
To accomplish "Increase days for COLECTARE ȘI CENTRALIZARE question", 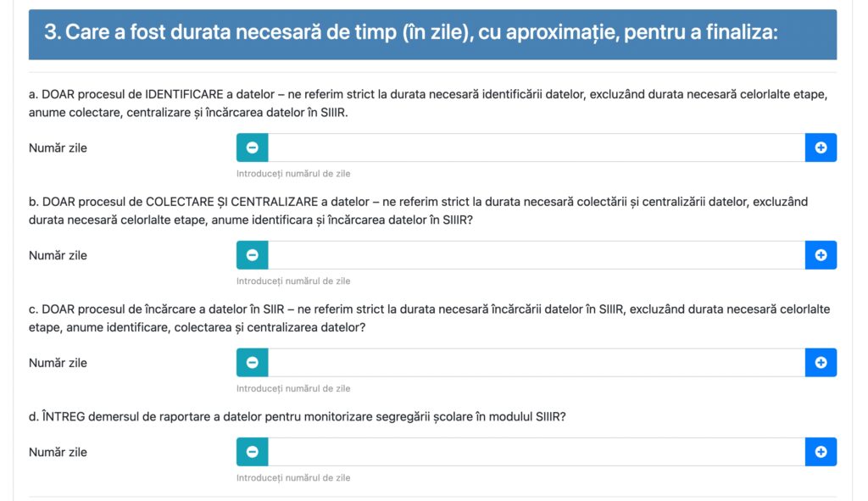I will click(x=821, y=255).
